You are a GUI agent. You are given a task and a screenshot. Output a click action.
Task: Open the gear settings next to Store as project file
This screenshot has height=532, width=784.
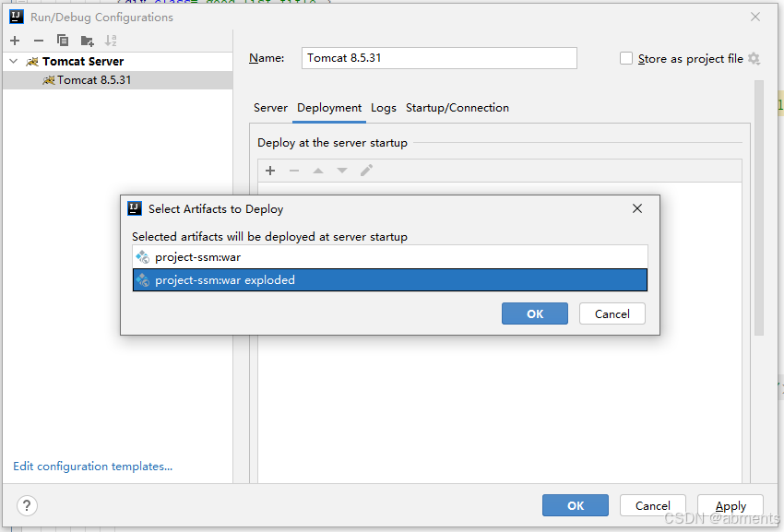(x=754, y=58)
